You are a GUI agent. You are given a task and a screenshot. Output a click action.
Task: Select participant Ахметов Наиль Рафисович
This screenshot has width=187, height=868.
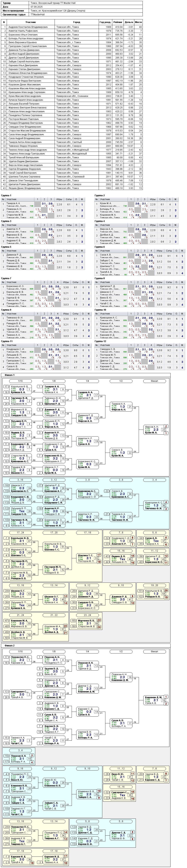click(x=23, y=31)
